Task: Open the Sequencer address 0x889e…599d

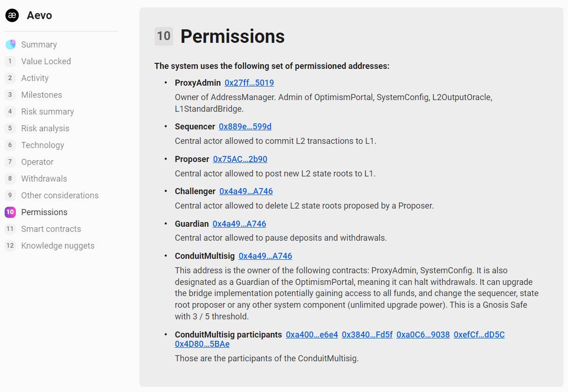Action: pos(245,127)
